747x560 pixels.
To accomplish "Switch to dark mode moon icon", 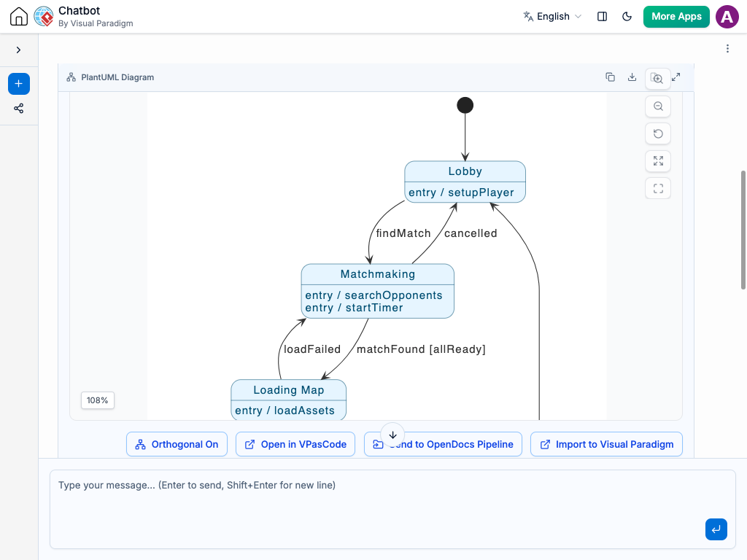I will [x=627, y=16].
